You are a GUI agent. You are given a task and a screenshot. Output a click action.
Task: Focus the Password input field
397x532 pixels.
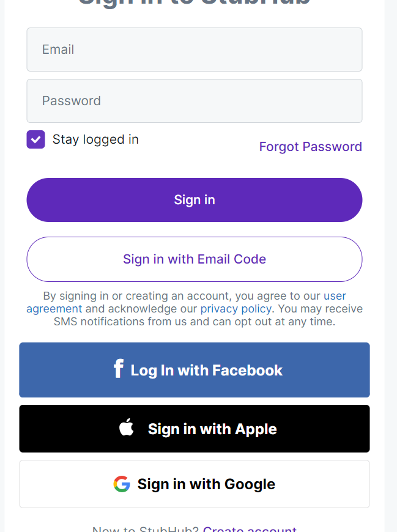tap(195, 101)
